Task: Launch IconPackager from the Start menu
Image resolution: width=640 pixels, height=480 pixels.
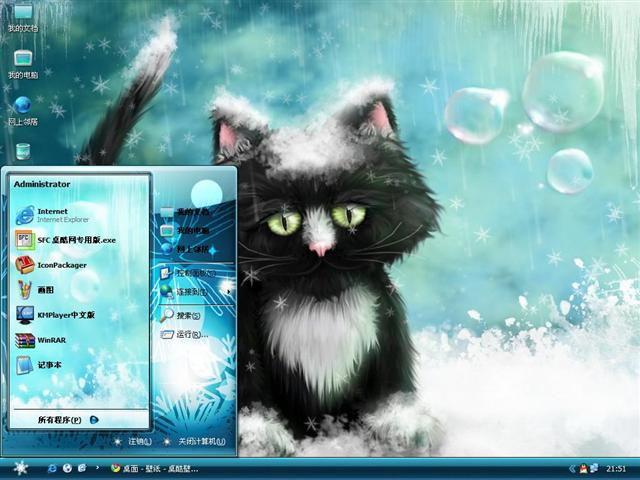Action: 51,265
